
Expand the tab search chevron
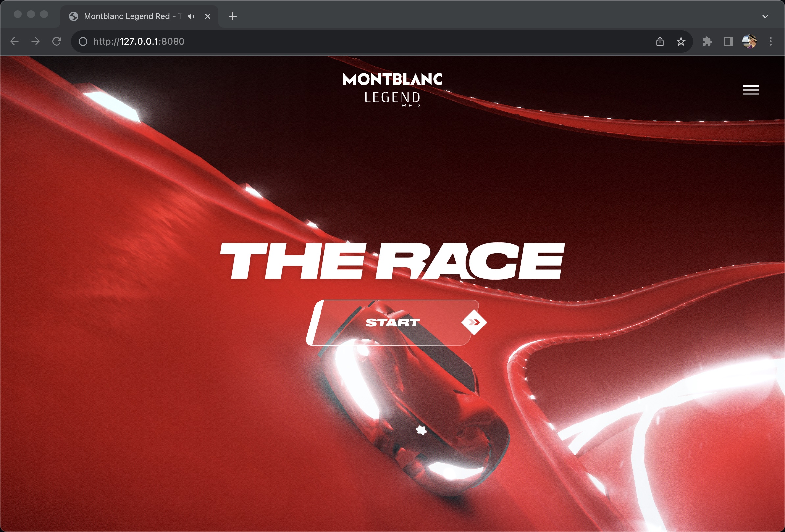765,16
